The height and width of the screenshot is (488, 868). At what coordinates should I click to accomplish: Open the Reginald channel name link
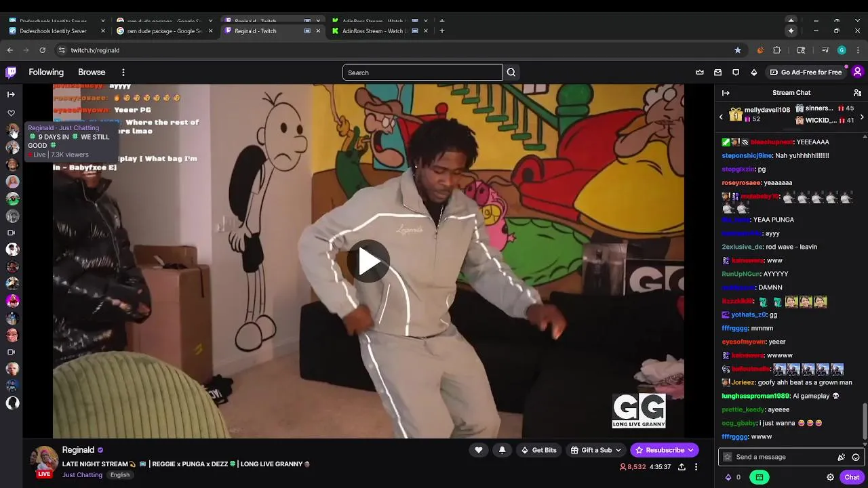click(x=78, y=450)
